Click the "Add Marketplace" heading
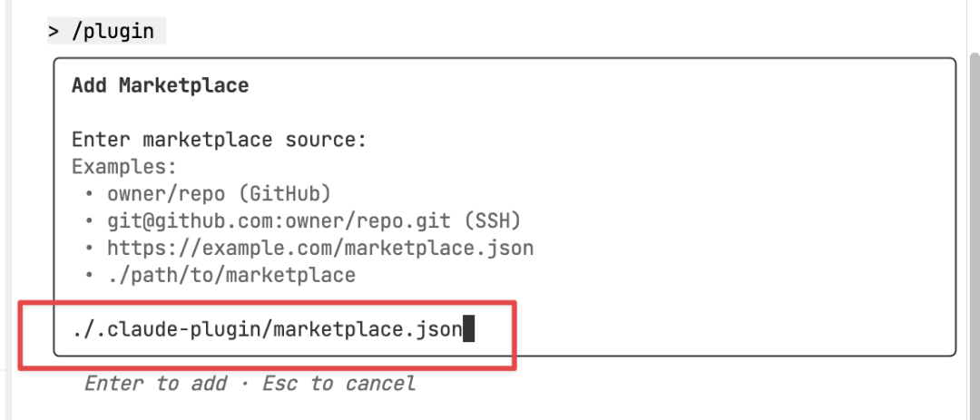Image resolution: width=980 pixels, height=420 pixels. 160,86
